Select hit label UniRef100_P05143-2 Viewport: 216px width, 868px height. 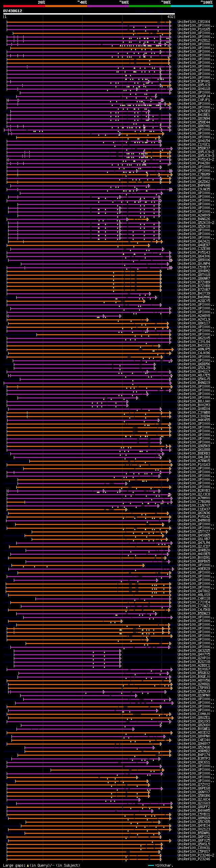(x=196, y=160)
